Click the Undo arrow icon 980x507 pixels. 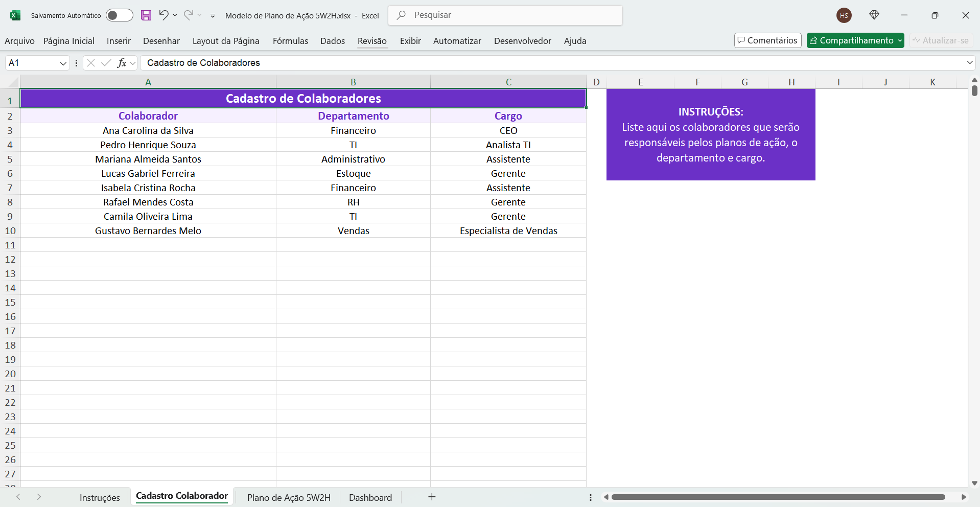coord(164,15)
